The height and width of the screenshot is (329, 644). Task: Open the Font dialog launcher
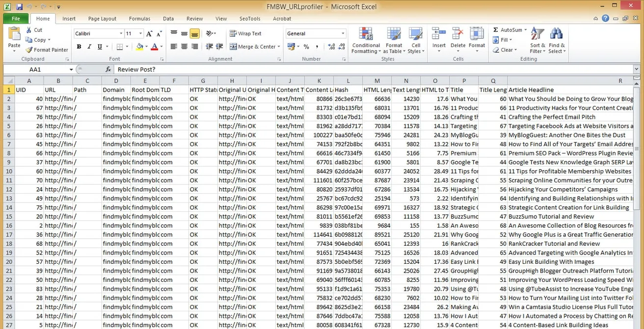163,59
